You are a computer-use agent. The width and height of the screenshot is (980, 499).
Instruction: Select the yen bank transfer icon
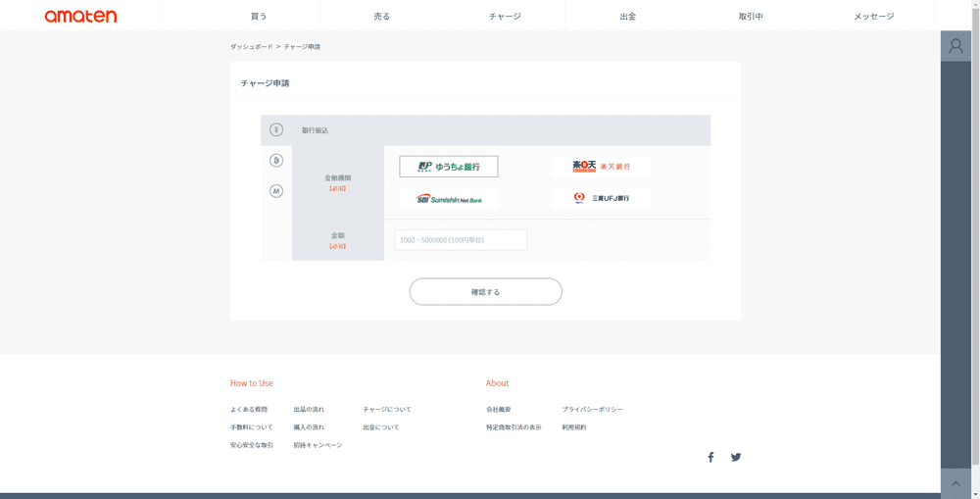[x=276, y=129]
